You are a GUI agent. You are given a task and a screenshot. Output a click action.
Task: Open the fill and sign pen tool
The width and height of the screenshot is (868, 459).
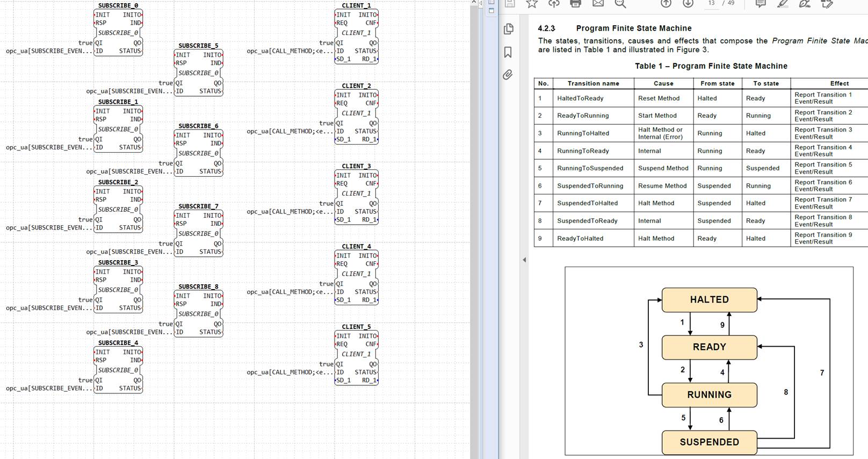[x=805, y=4]
